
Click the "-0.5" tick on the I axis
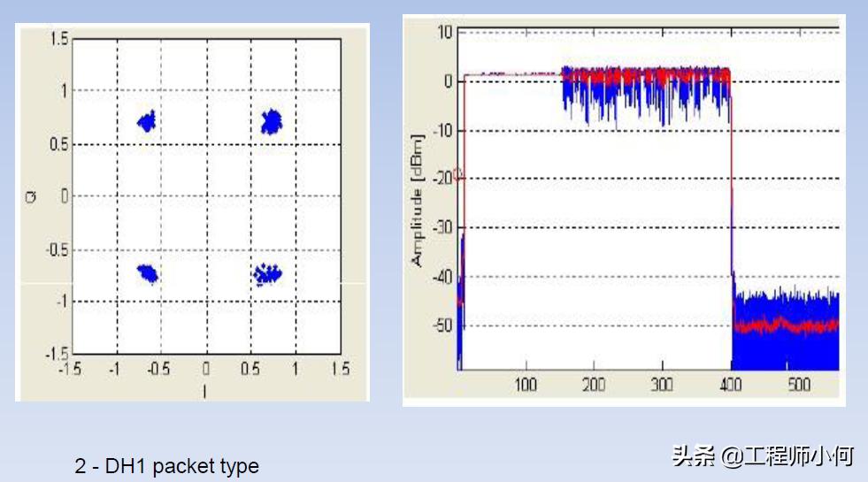click(x=158, y=369)
